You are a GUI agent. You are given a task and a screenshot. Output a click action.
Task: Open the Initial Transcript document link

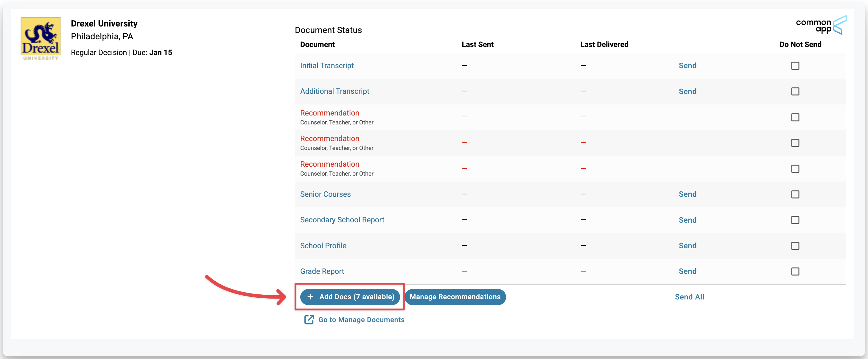(326, 66)
